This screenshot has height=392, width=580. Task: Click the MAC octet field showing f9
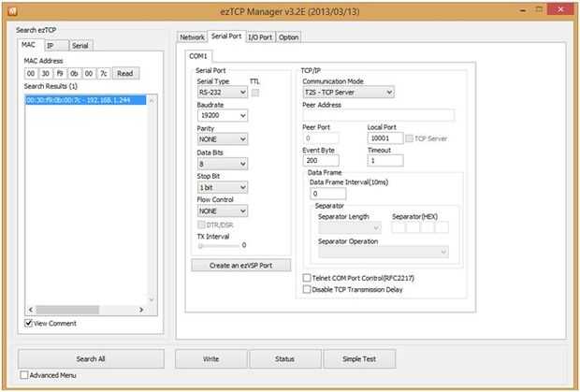pyautogui.click(x=60, y=73)
